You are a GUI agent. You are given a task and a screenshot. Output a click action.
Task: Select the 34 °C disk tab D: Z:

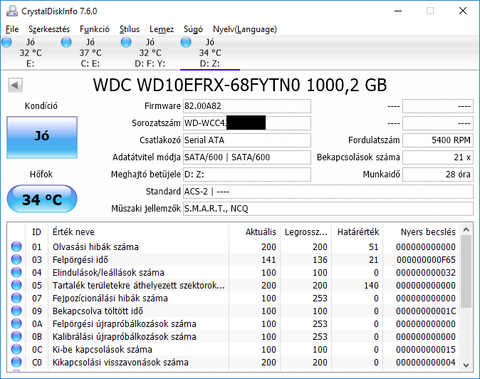pos(210,53)
